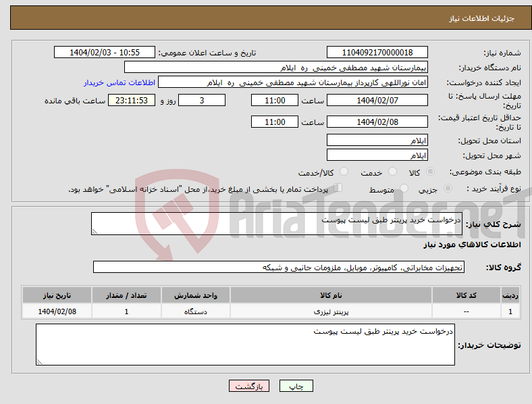Screen dimensions: 532x404
Task: Click the اطلاعات کالاهای مورد نیاز heading
Action: (472, 245)
